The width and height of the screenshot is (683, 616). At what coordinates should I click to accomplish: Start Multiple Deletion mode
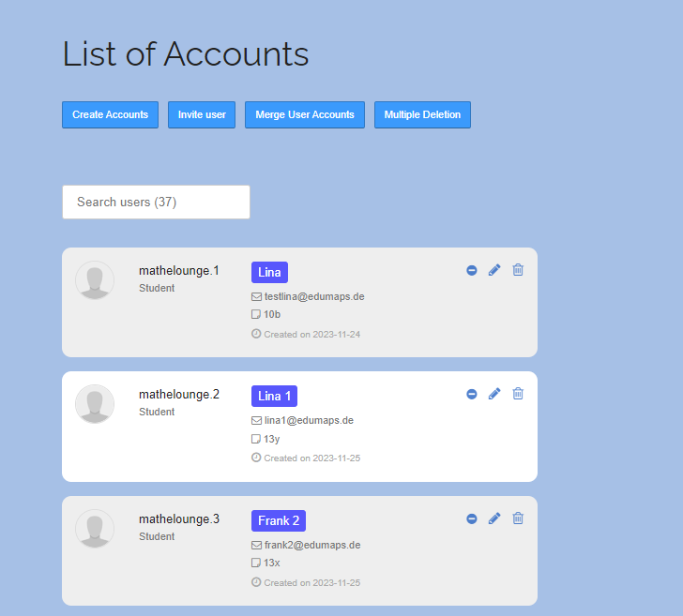422,114
